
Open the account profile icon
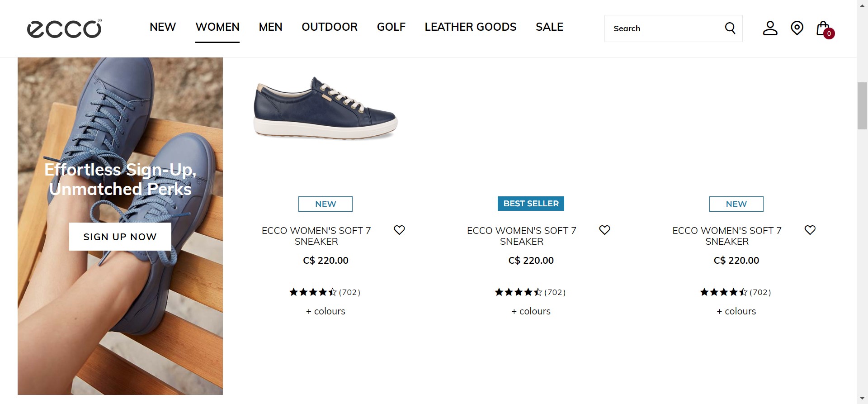tap(770, 28)
